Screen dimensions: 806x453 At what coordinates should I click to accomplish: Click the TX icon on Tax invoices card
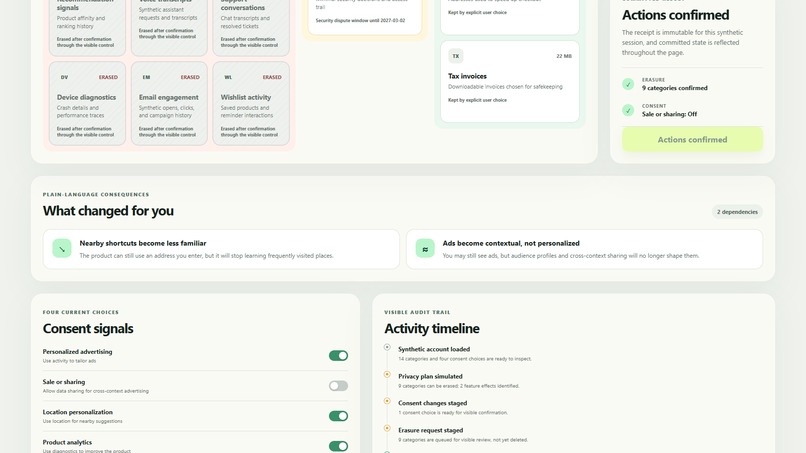455,56
